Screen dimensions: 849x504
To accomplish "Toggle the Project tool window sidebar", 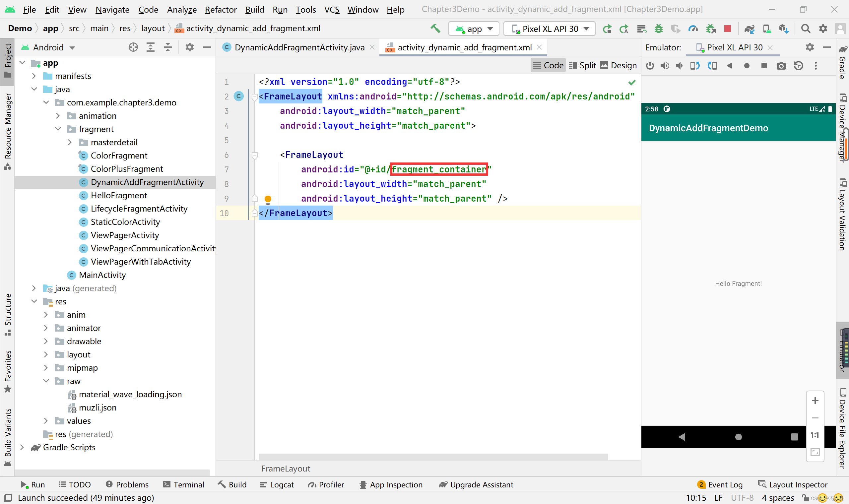I will (8, 60).
